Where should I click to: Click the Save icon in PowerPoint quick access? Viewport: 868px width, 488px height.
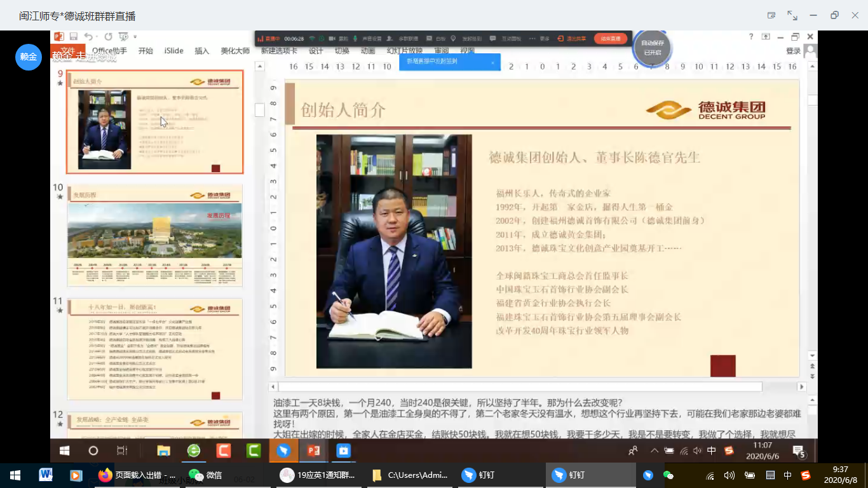coord(74,37)
